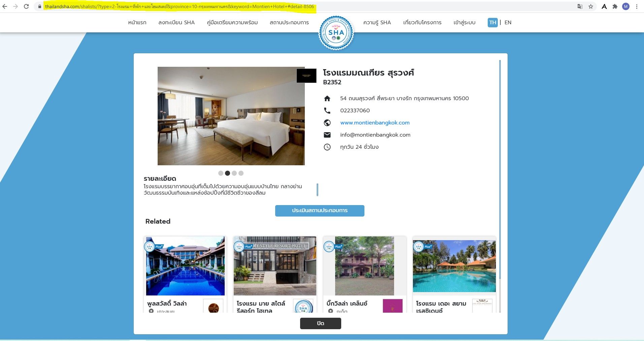Open the Chrome three-dot menu
Image resolution: width=644 pixels, height=341 pixels.
(x=637, y=6)
